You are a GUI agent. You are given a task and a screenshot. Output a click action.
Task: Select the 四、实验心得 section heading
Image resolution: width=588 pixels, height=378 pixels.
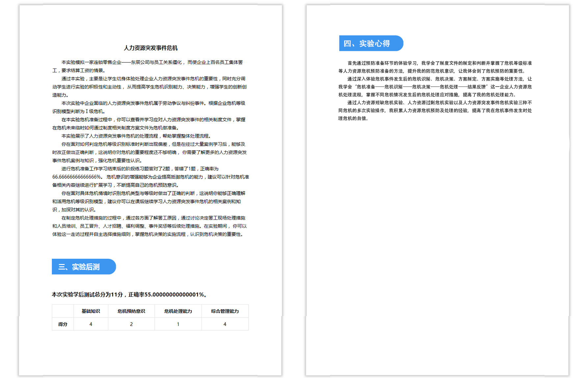tap(367, 43)
